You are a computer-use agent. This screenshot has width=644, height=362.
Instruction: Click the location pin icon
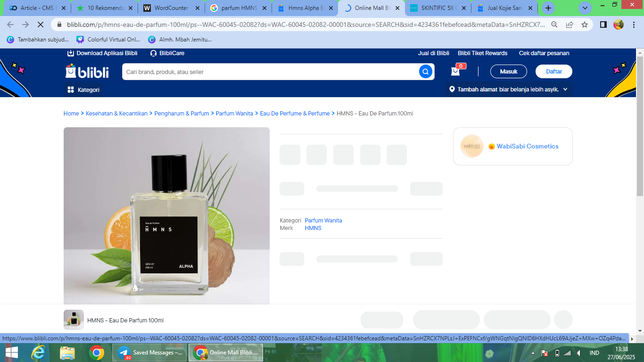point(452,89)
